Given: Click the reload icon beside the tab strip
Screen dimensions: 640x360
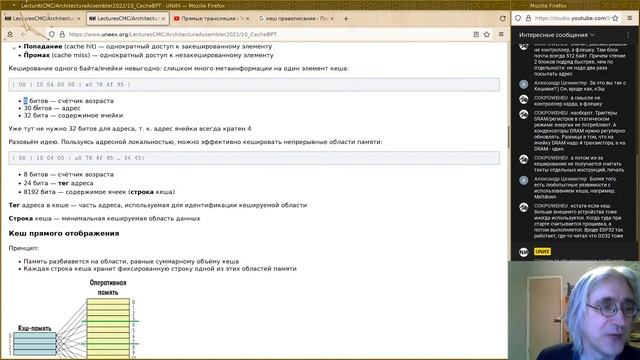Looking at the screenshot, I should [502, 18].
